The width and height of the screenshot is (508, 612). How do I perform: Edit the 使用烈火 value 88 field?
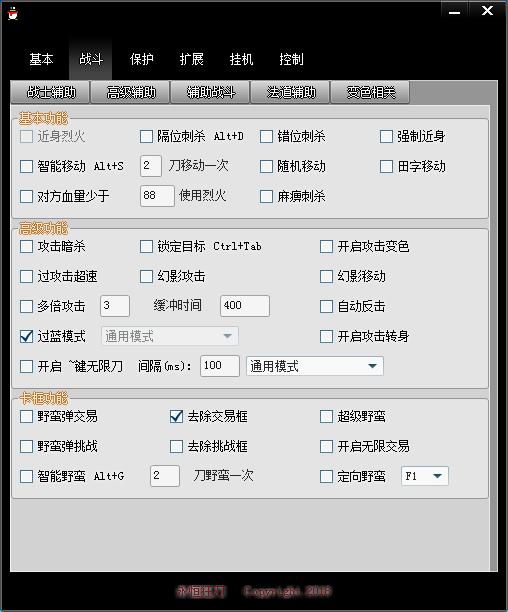[157, 196]
